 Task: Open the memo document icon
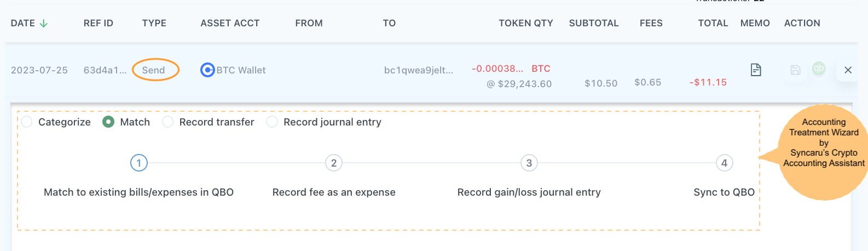pos(756,70)
